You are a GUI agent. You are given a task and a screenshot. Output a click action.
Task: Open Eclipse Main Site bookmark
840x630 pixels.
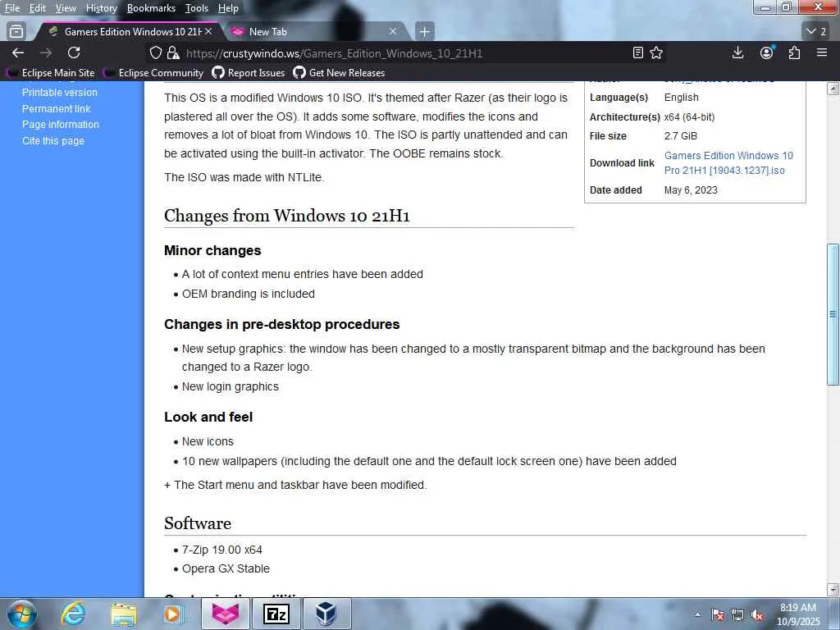(50, 73)
